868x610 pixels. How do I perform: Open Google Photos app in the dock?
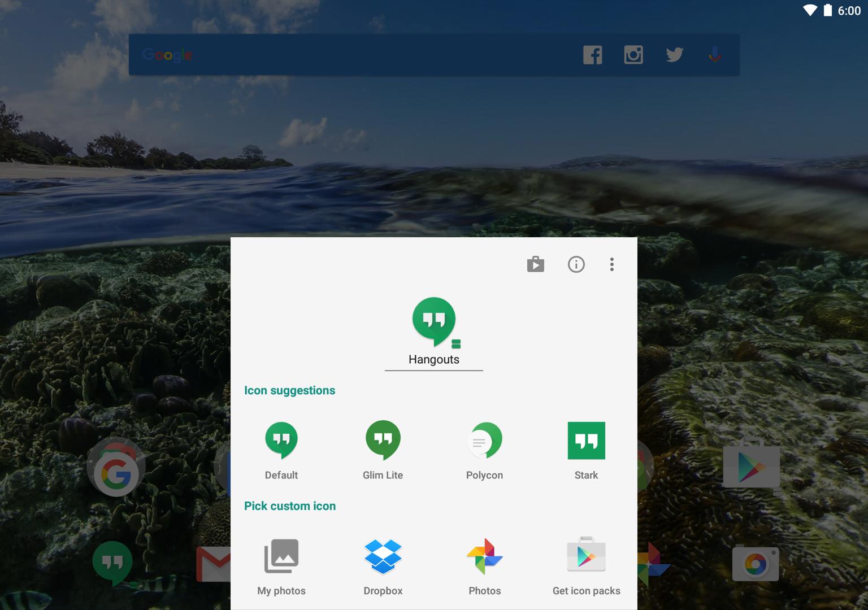coord(654,563)
